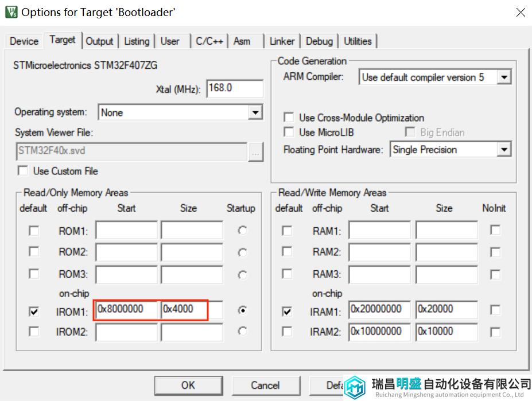Click the RAM2 Size field

pyautogui.click(x=447, y=252)
